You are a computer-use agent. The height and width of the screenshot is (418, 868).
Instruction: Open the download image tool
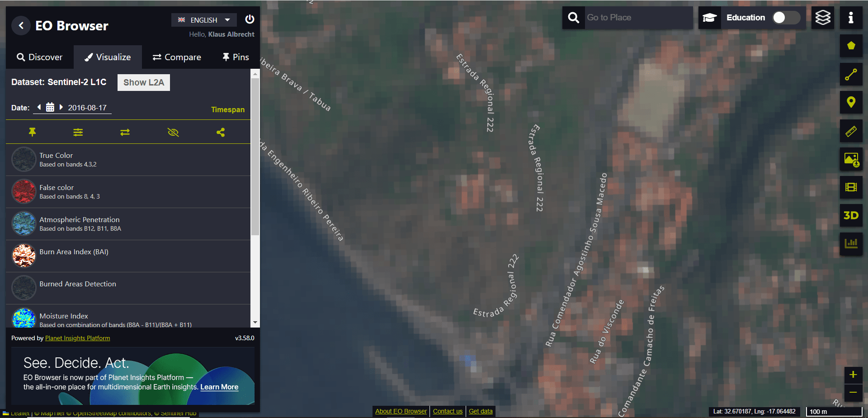851,159
